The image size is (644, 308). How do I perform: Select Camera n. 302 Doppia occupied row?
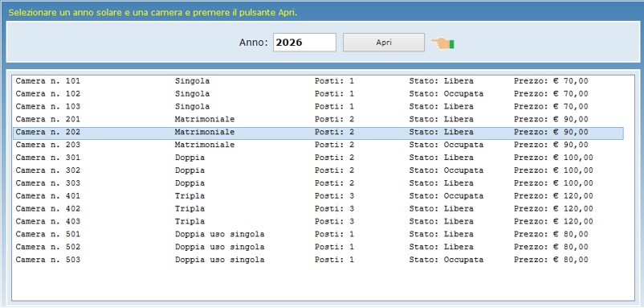pos(318,170)
